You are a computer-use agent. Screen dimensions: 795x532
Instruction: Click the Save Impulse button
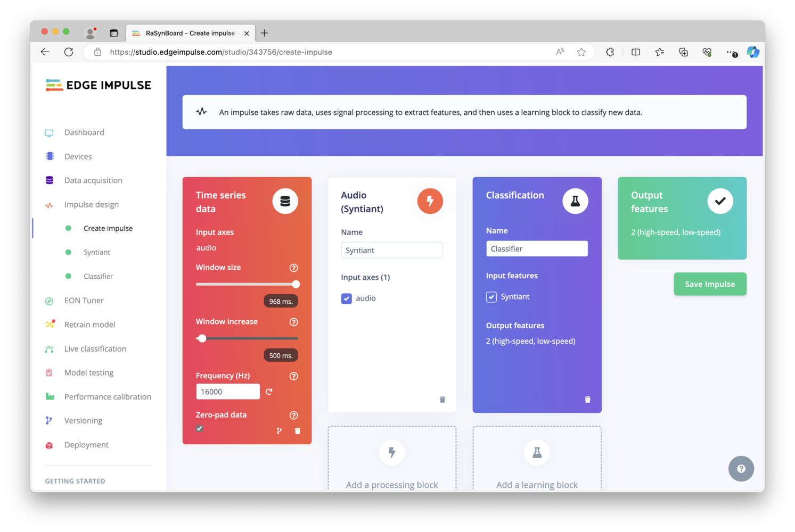710,284
